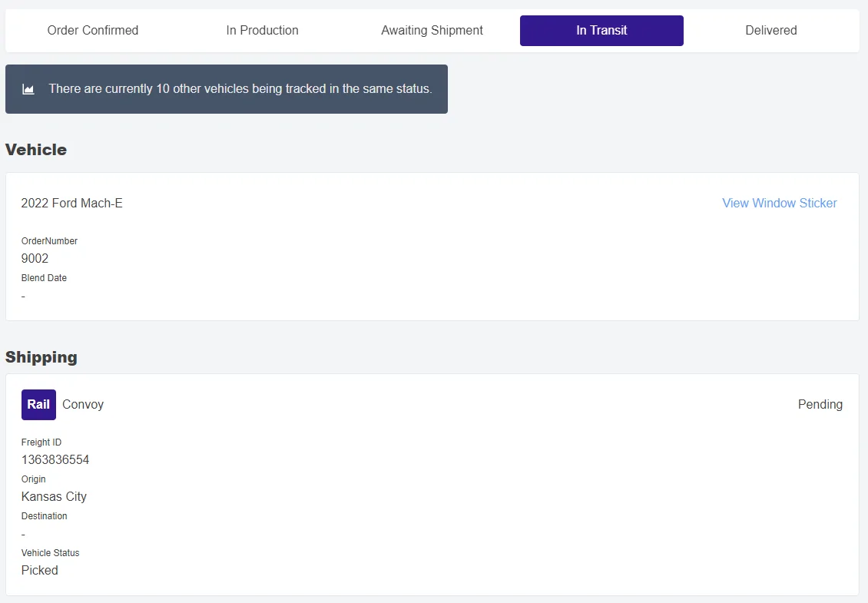
Task: Switch to the Awaiting Shipment tab
Action: click(432, 31)
